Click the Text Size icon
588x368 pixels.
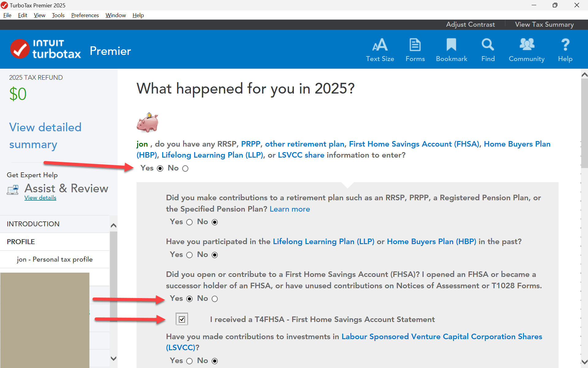tap(380, 45)
